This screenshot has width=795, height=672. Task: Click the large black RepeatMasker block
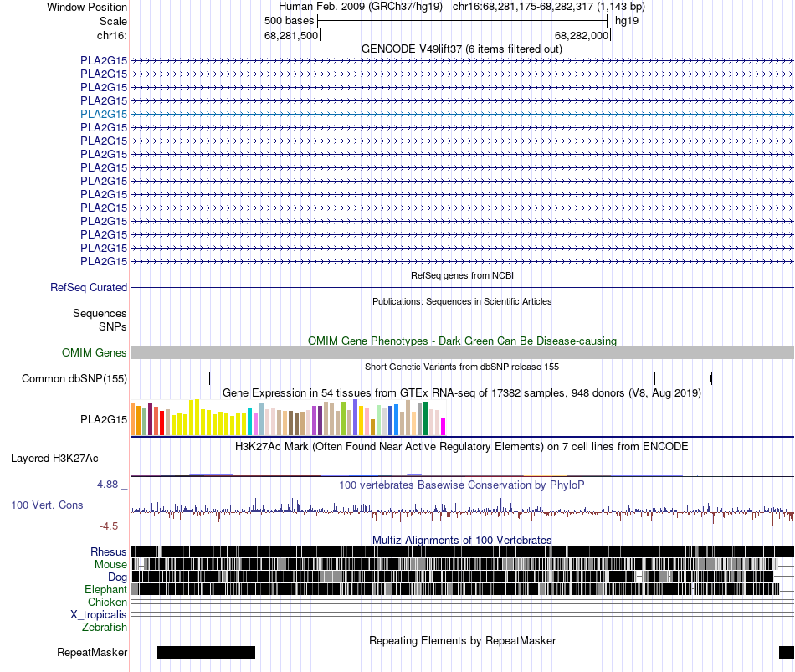206,652
